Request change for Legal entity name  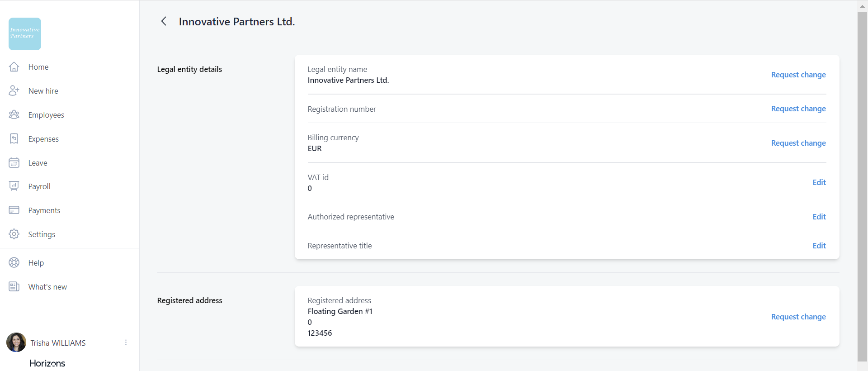point(798,75)
